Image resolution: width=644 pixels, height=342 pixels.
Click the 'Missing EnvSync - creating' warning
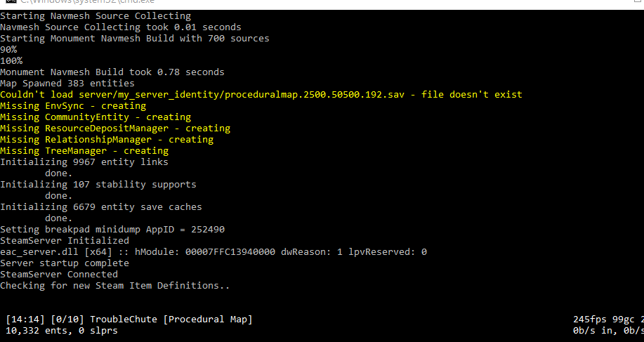coord(73,106)
